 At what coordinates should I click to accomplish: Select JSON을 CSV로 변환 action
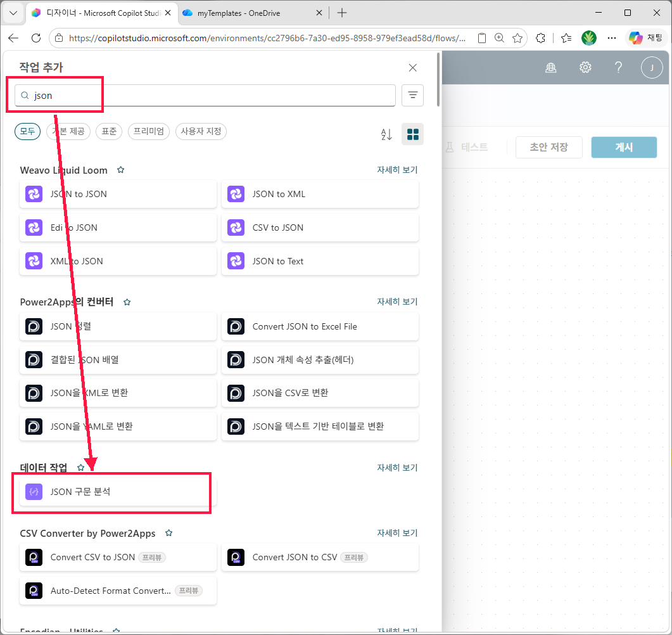click(x=320, y=393)
